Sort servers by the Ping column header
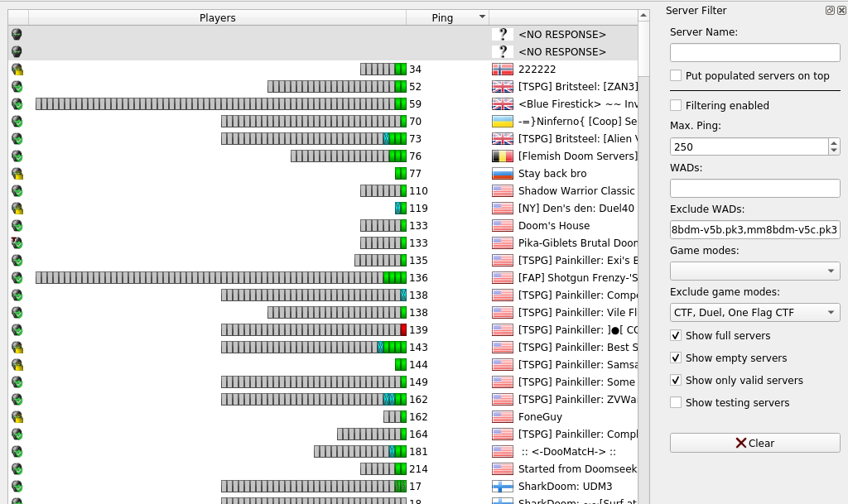848x504 pixels. pyautogui.click(x=447, y=17)
